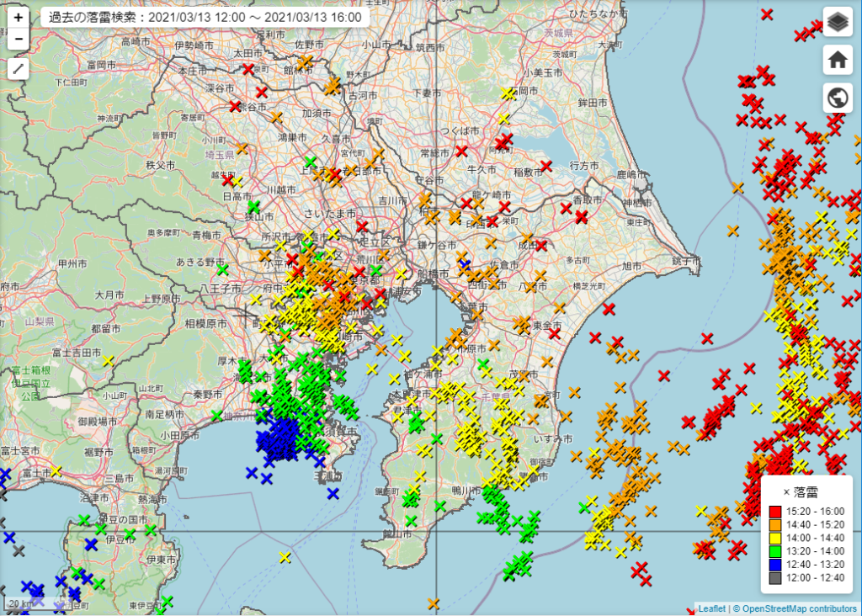Zoom in on the lightning map
This screenshot has width=862, height=616.
click(x=19, y=17)
